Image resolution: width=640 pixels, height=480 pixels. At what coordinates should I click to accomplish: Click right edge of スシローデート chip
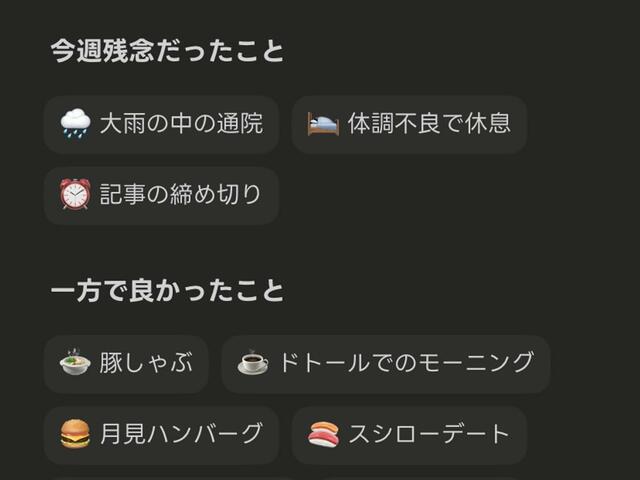tap(519, 434)
